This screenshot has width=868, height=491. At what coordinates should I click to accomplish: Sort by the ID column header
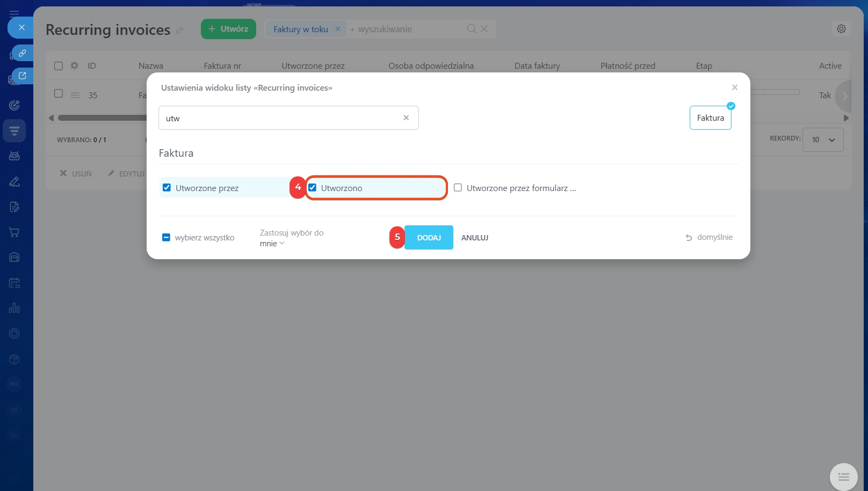(x=92, y=65)
